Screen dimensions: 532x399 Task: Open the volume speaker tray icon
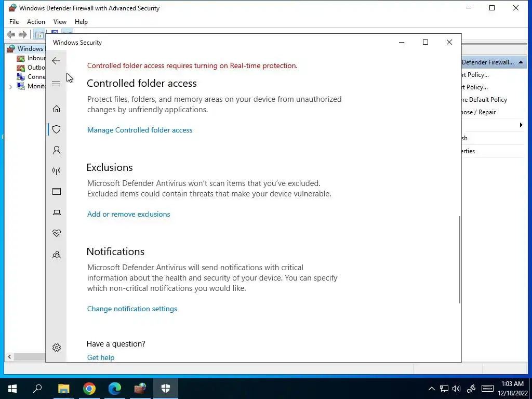[456, 389]
